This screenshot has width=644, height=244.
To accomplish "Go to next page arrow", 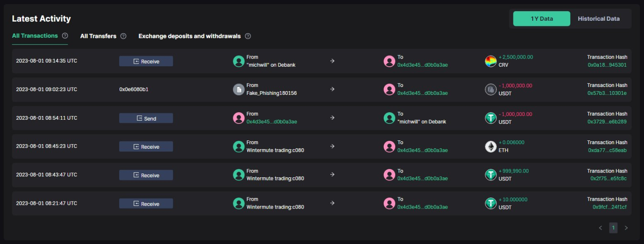I will [x=626, y=227].
